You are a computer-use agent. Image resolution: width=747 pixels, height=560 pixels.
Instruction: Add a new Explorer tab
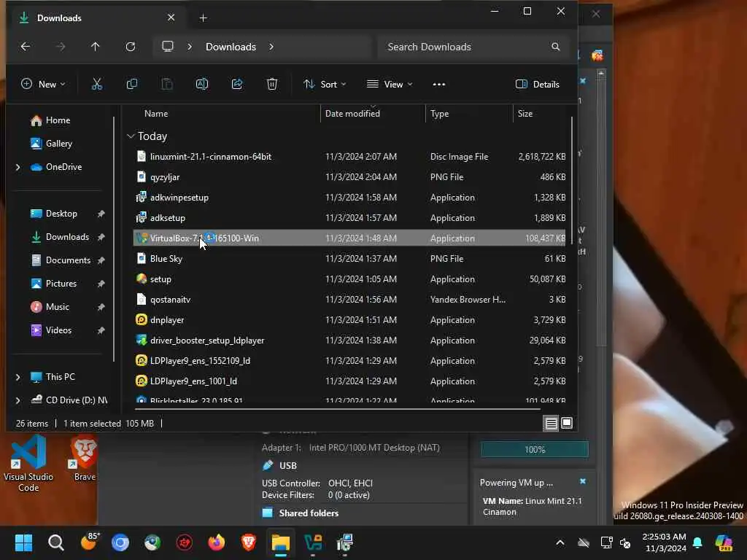click(203, 18)
